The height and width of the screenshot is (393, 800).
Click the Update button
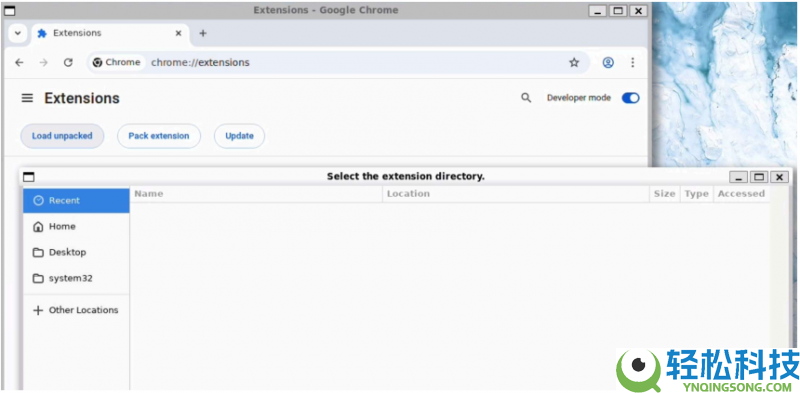[x=239, y=136]
